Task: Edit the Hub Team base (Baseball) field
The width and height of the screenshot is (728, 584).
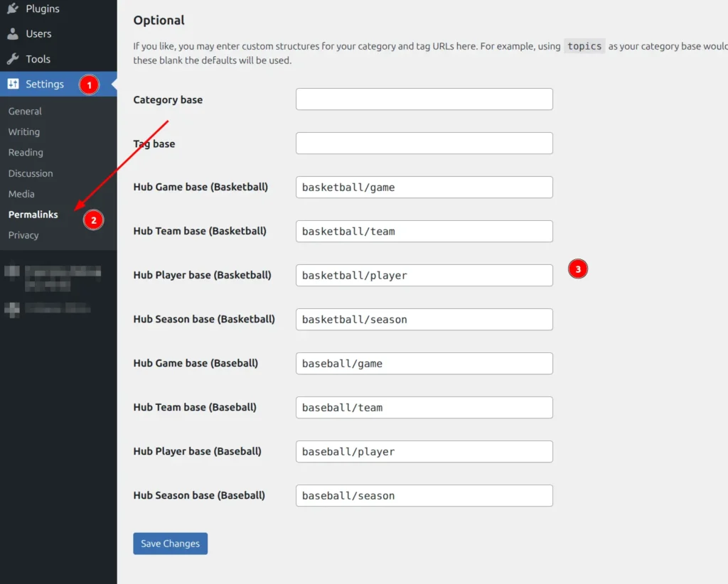Action: click(424, 408)
